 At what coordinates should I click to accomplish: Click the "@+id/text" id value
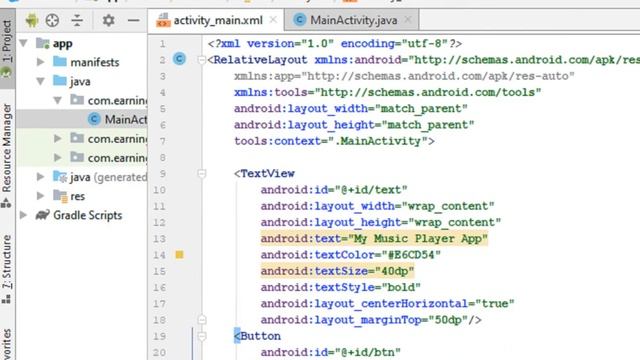pos(371,190)
